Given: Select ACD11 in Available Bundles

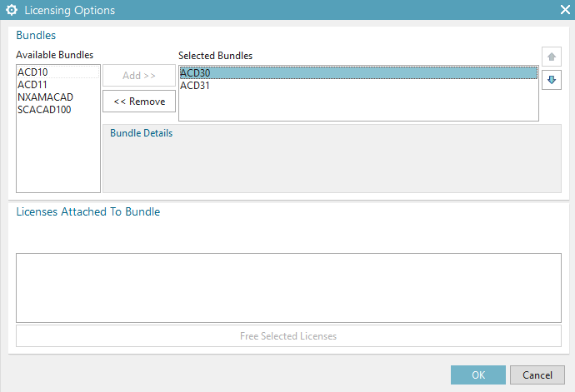Looking at the screenshot, I should click(x=32, y=85).
